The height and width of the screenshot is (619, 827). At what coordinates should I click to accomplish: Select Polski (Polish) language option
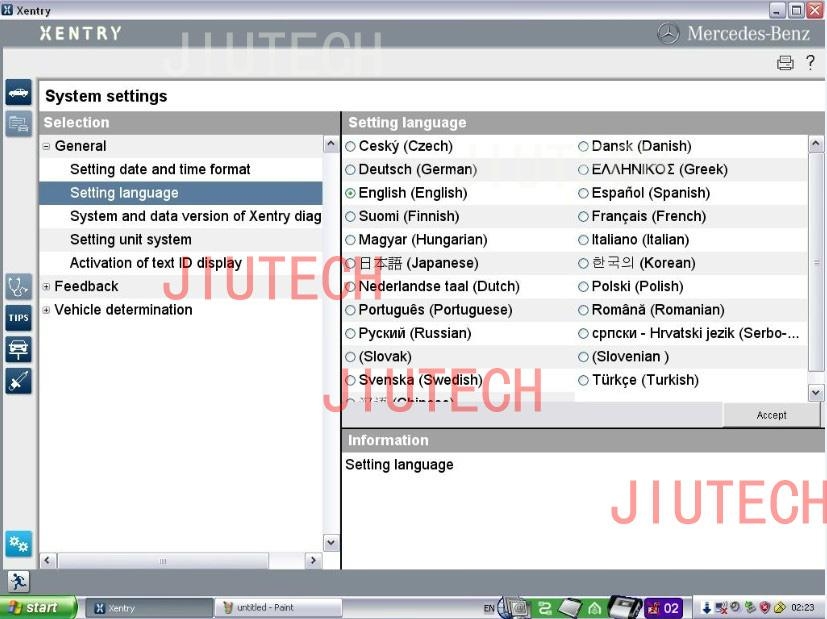pyautogui.click(x=631, y=286)
